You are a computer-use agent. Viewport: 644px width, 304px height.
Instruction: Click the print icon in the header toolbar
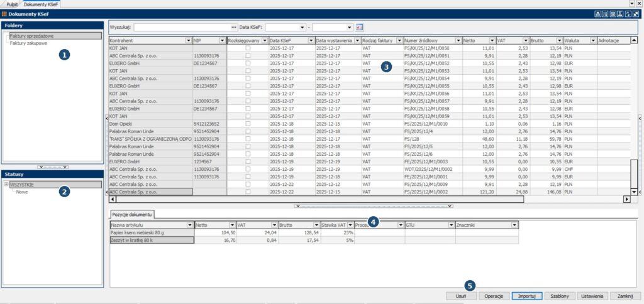[x=597, y=13]
